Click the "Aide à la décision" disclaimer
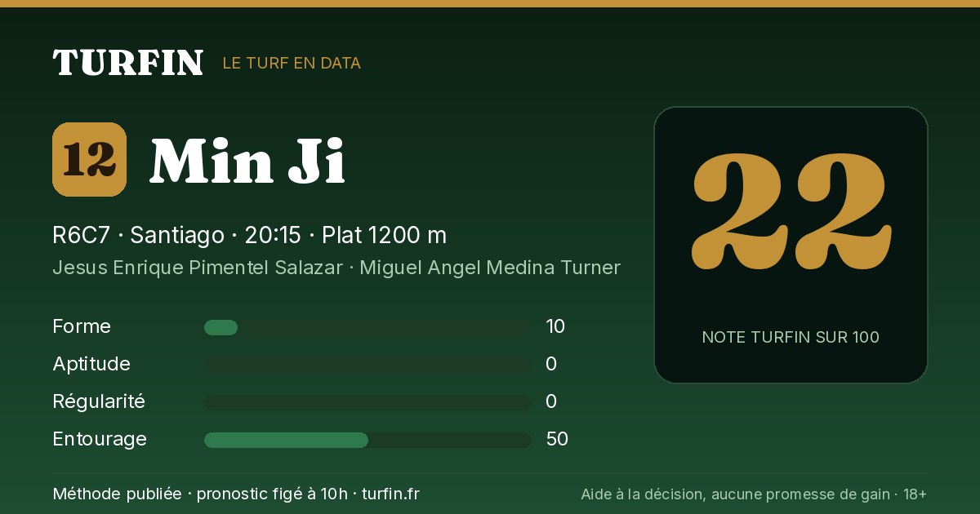The image size is (980, 514). point(754,494)
